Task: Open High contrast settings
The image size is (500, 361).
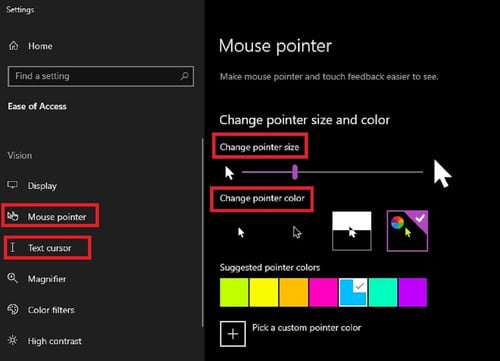Action: tap(54, 341)
